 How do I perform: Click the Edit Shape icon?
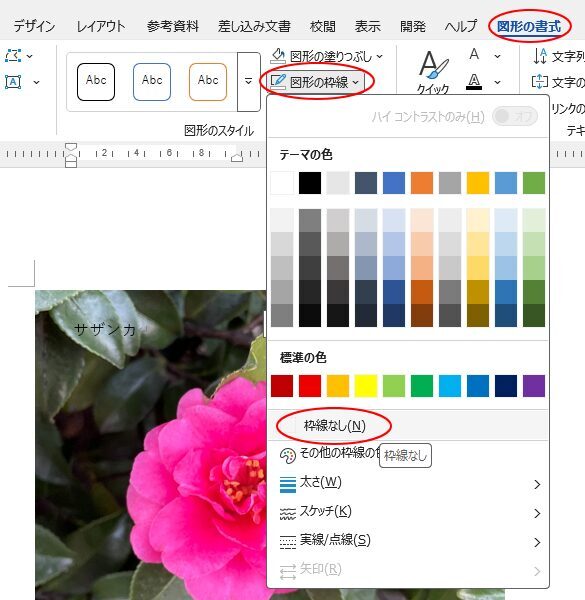point(13,55)
